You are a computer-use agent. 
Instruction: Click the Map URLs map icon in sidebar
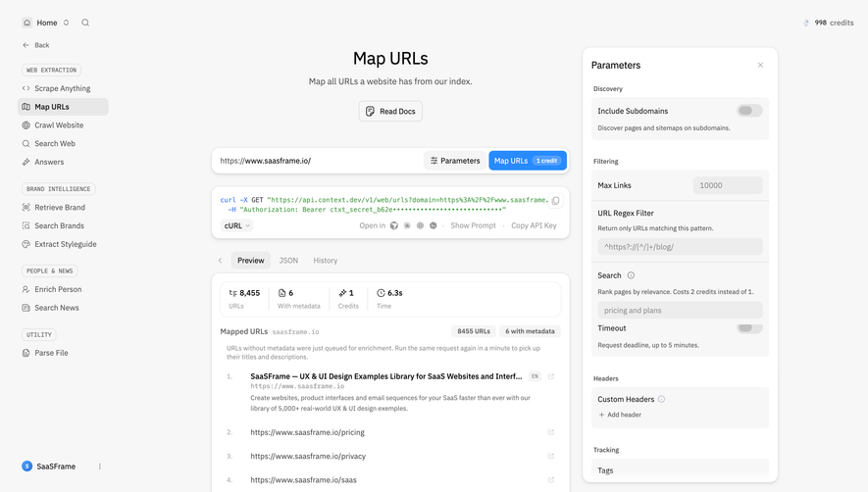tap(26, 107)
